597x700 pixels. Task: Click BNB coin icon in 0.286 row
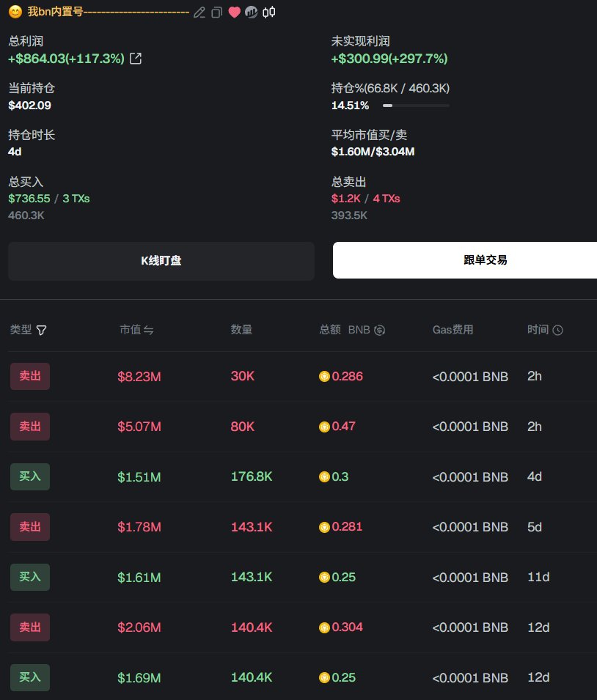[x=324, y=377]
